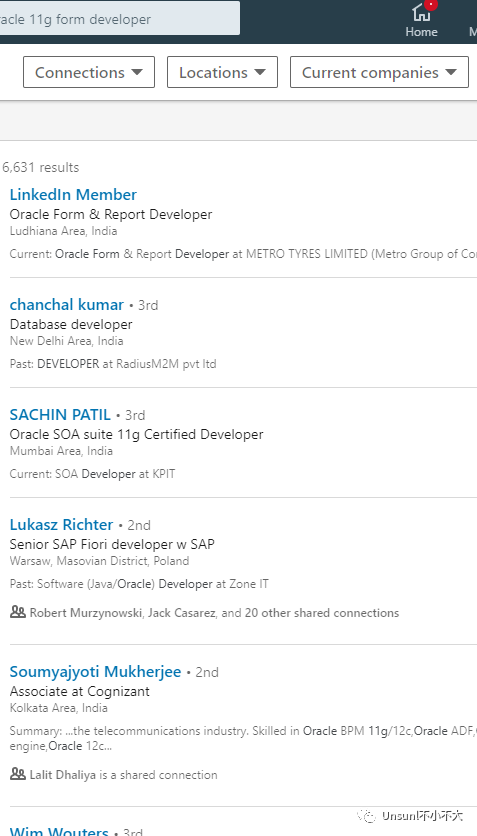View SACHIN PATIL's profile

coord(60,414)
